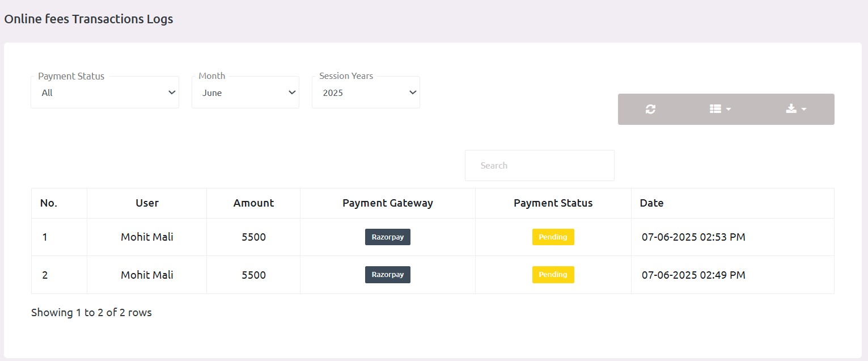The height and width of the screenshot is (361, 868).
Task: Click the Online fees Transactions Logs heading
Action: (88, 19)
